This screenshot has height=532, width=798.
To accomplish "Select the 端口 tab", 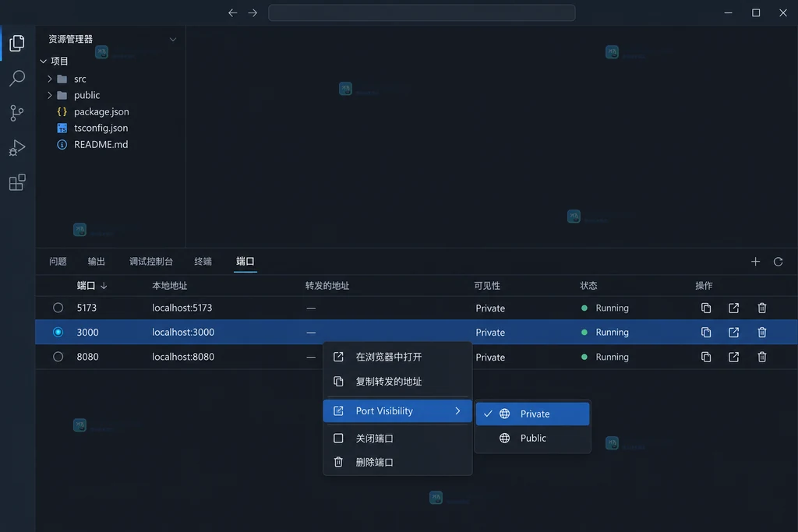I will (x=245, y=262).
